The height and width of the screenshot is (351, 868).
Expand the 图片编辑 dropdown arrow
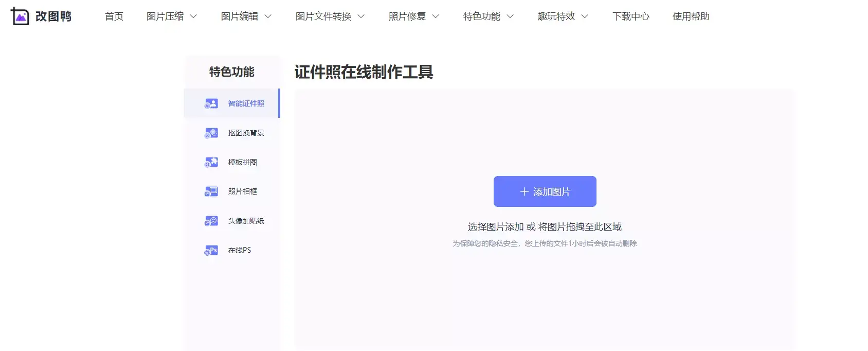(x=268, y=16)
